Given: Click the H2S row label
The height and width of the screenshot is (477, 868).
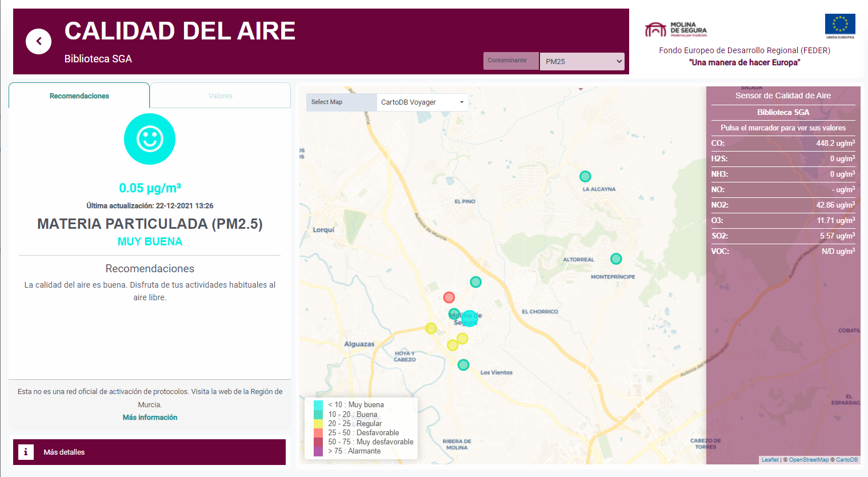Looking at the screenshot, I should (719, 158).
